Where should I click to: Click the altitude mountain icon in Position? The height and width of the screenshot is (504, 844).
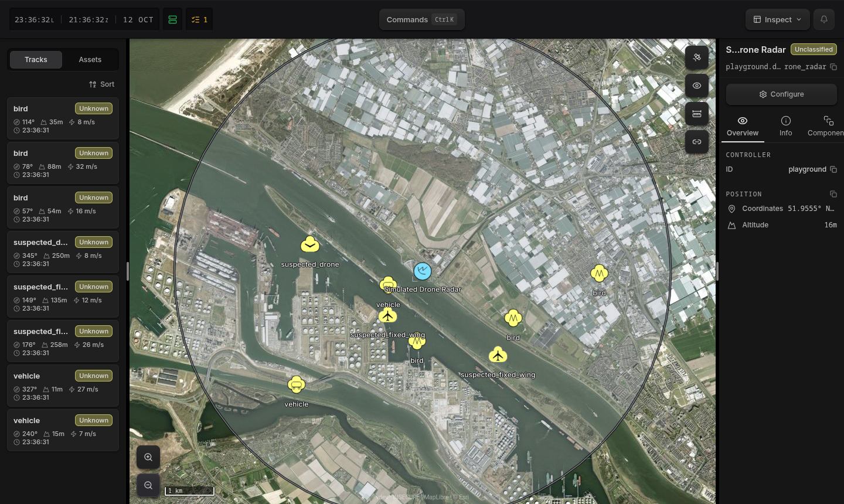[731, 225]
